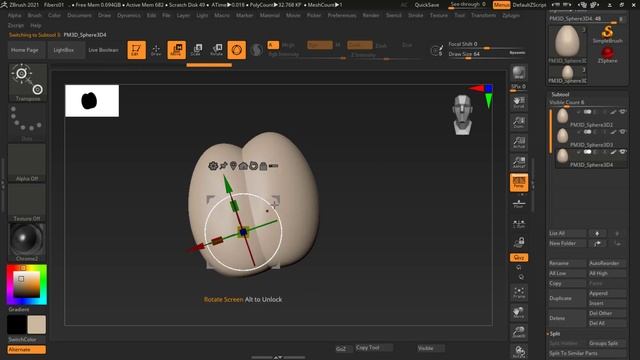Open the Texture Off selector

coord(27,202)
